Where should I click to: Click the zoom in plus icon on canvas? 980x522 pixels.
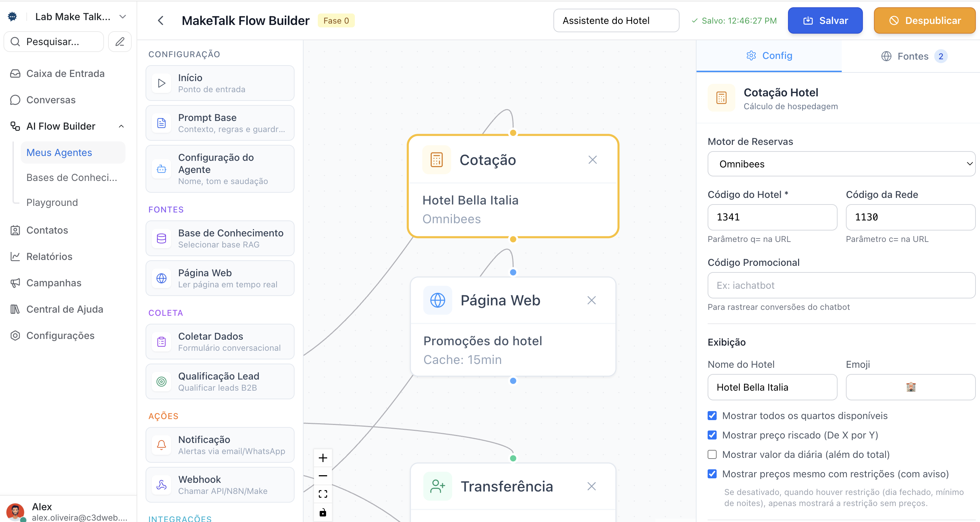point(323,458)
